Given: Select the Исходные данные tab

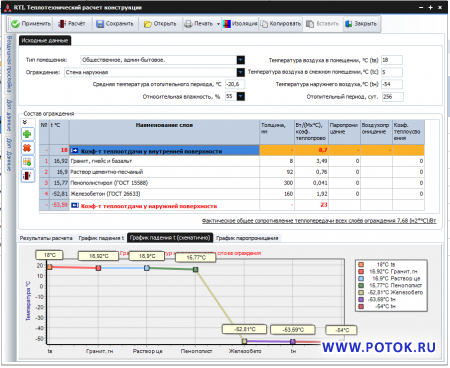Looking at the screenshot, I should pos(45,40).
